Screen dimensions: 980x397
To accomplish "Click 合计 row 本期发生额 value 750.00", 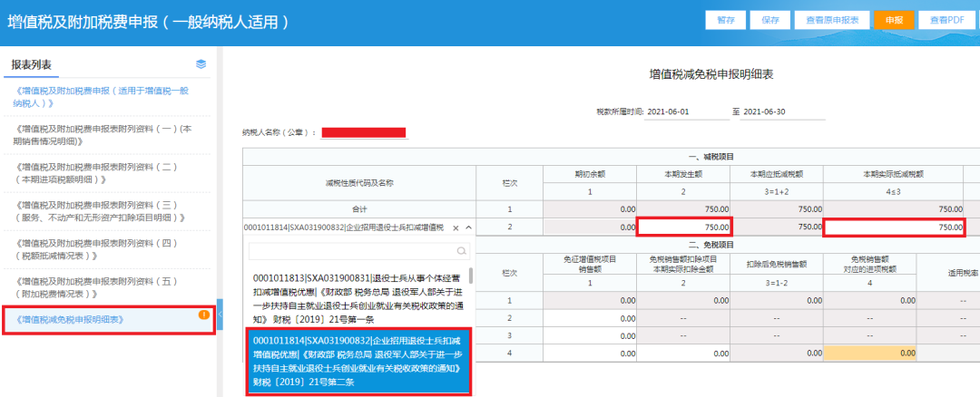I will pos(684,209).
